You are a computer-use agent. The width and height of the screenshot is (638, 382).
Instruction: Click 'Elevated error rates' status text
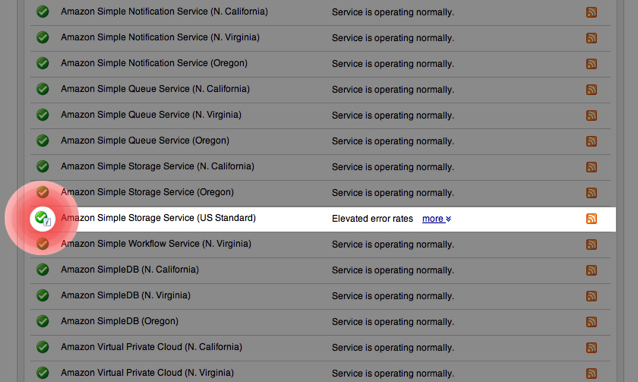372,219
